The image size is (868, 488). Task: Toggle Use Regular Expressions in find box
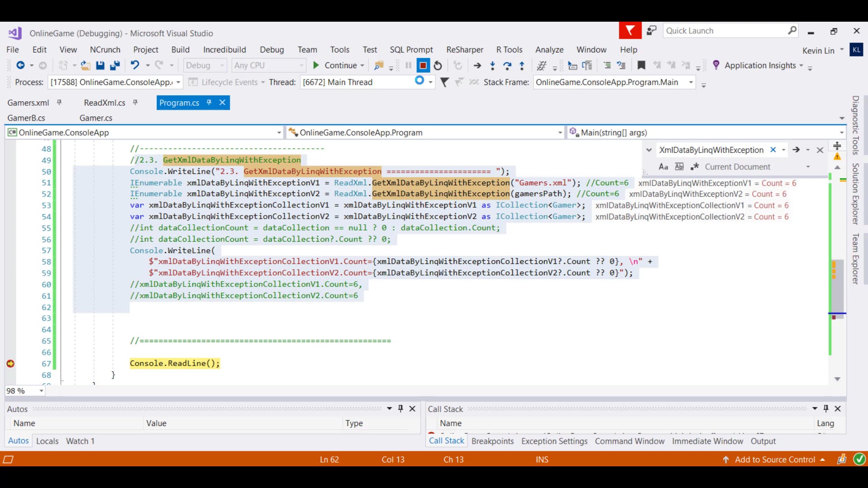coord(695,167)
